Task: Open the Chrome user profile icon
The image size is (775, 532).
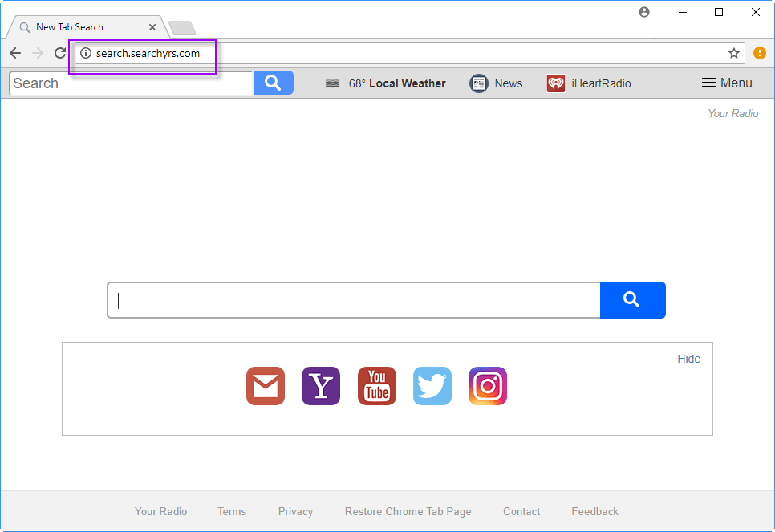Action: pos(644,12)
